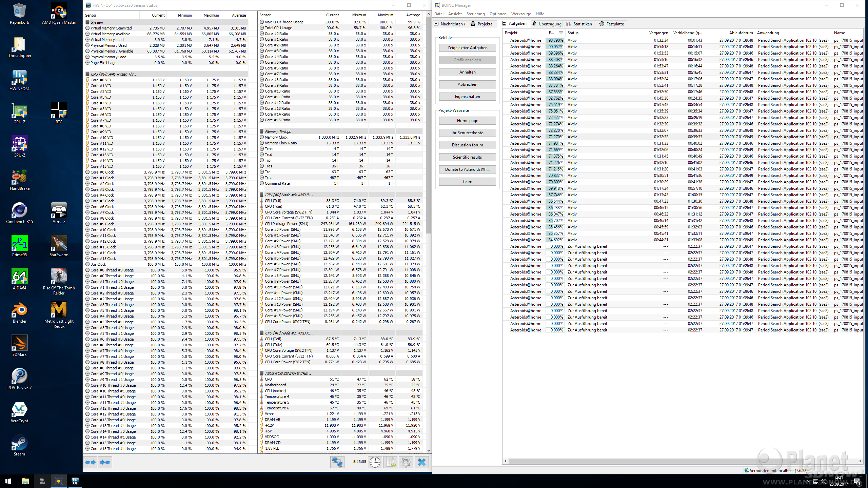This screenshot has width=868, height=488.
Task: Start logging with HWiNFO log file icon
Action: click(390, 462)
